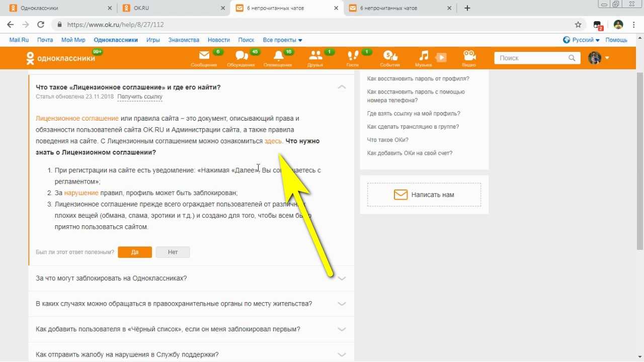Open the Chrome three-dot menu

pyautogui.click(x=634, y=25)
